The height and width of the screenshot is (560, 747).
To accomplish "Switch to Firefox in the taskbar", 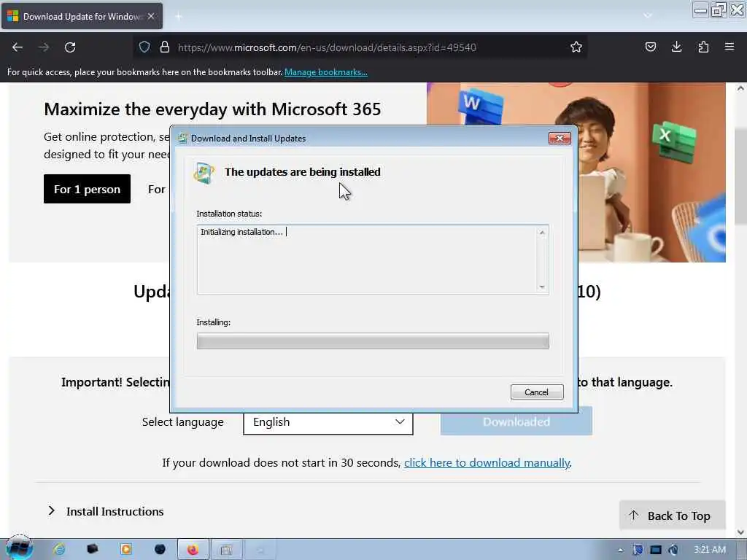I will click(193, 550).
